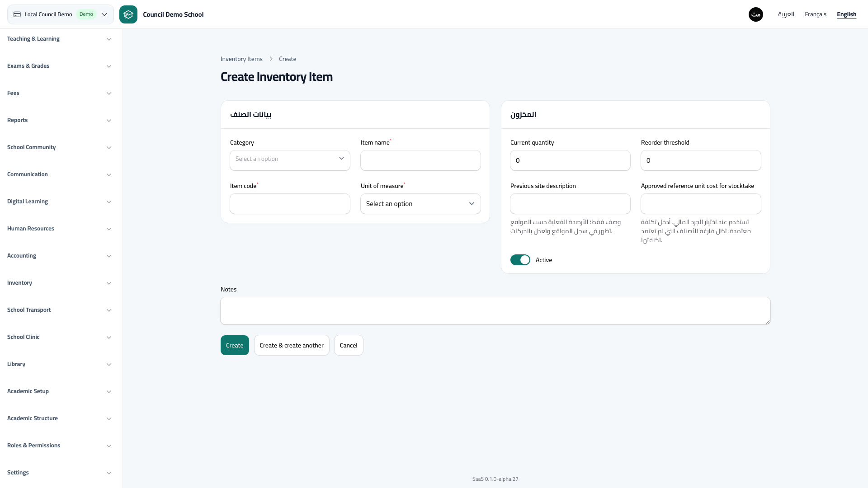This screenshot has width=868, height=488.
Task: Expand the Reports sidebar group
Action: [59, 120]
